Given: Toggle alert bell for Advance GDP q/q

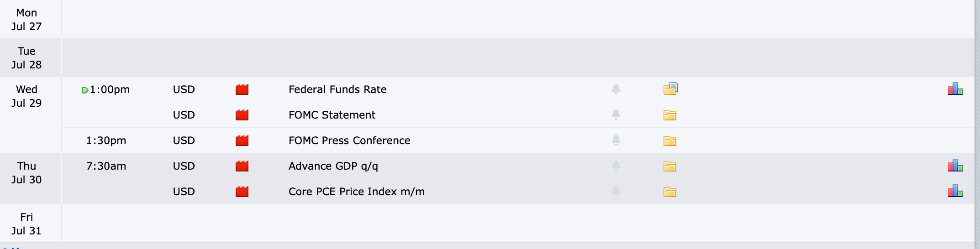Looking at the screenshot, I should 616,166.
